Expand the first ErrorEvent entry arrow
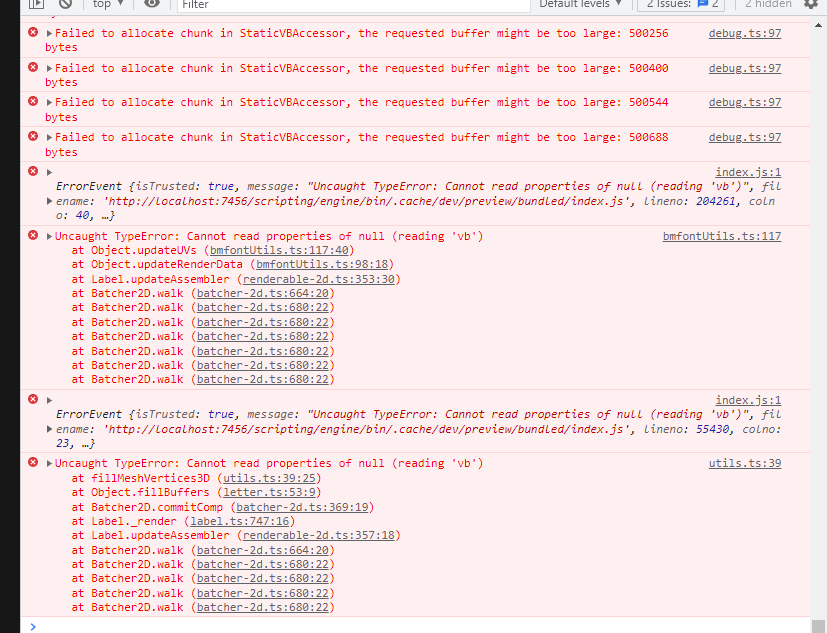Viewport: 827px width, 633px height. pos(49,172)
